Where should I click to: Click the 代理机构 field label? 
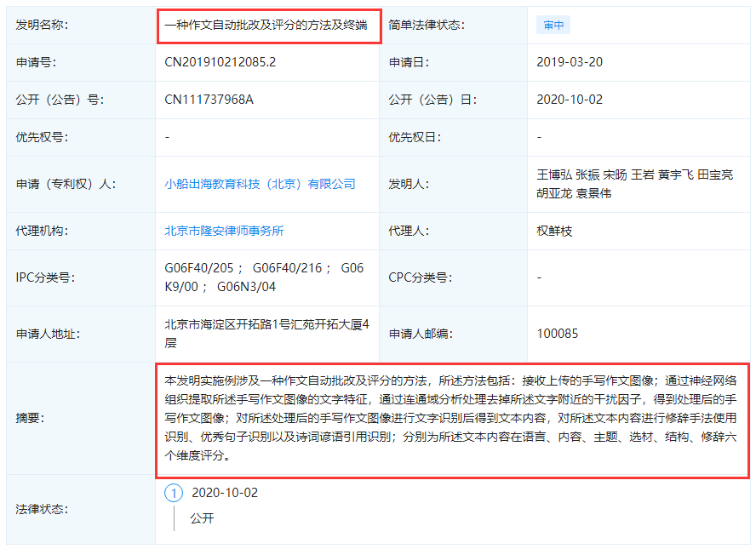click(42, 231)
